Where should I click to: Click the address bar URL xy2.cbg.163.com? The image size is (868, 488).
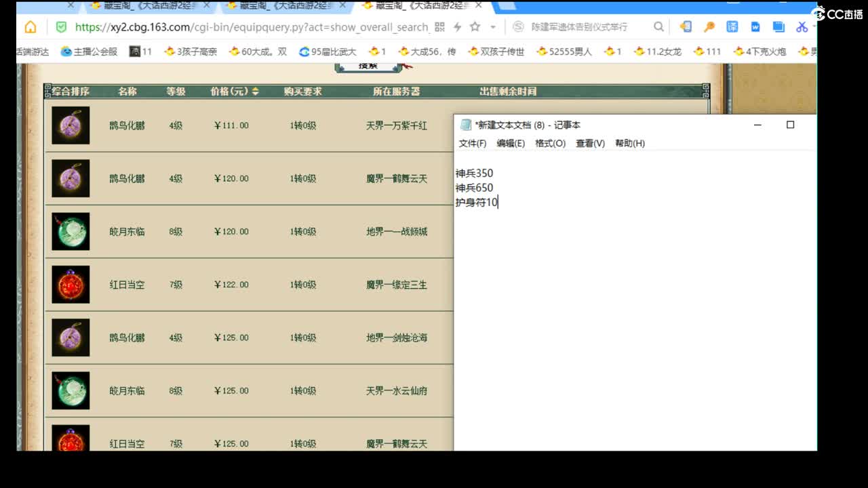252,27
